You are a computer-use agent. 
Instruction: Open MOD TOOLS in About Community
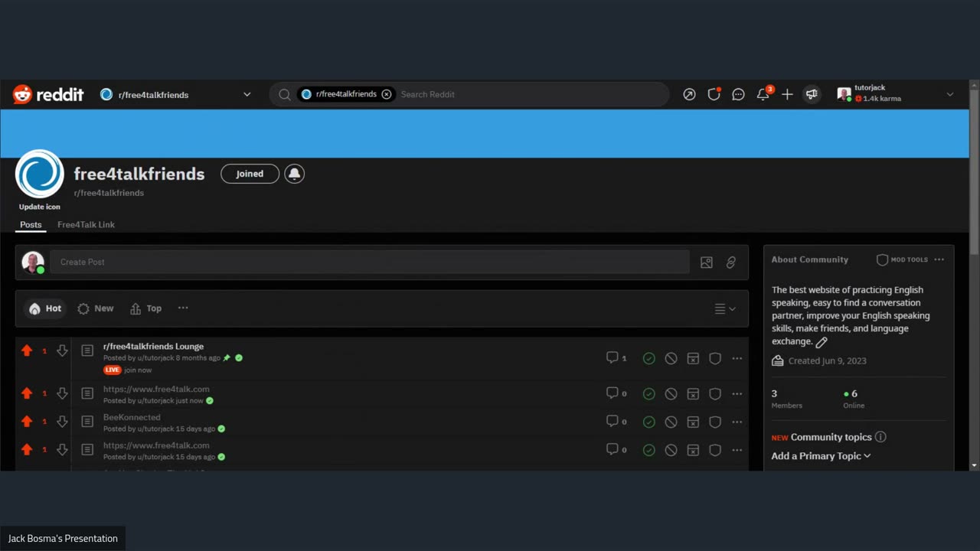[902, 259]
